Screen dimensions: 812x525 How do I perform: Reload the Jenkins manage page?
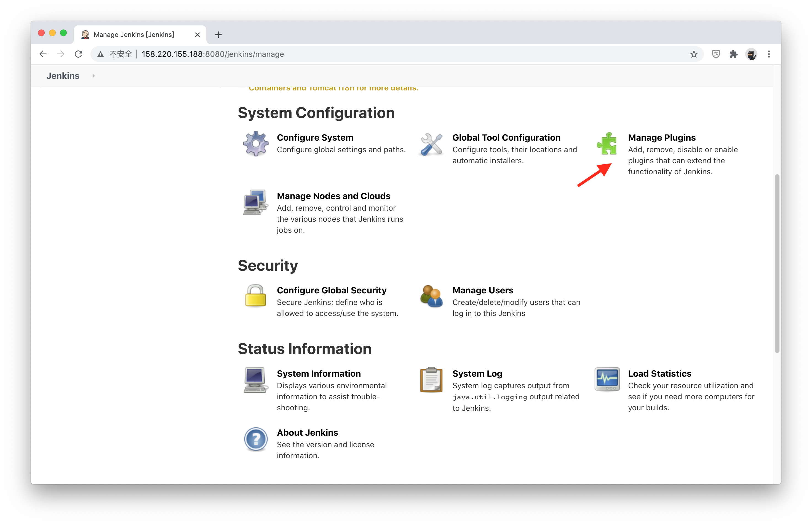point(78,54)
